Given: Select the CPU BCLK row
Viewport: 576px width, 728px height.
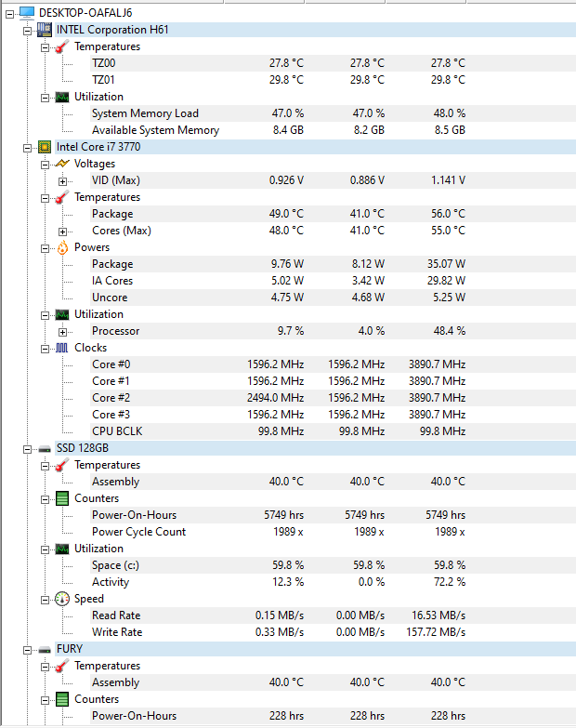Looking at the screenshot, I should point(117,431).
